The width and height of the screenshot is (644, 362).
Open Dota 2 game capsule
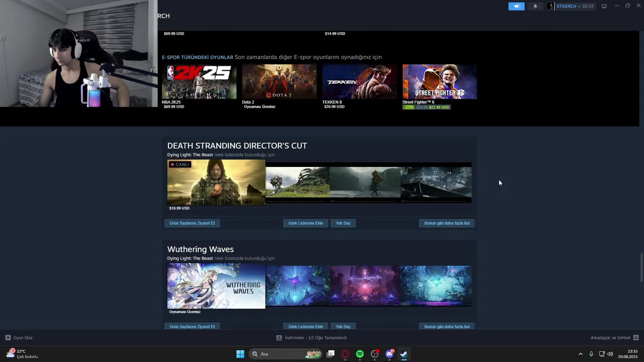click(x=279, y=81)
